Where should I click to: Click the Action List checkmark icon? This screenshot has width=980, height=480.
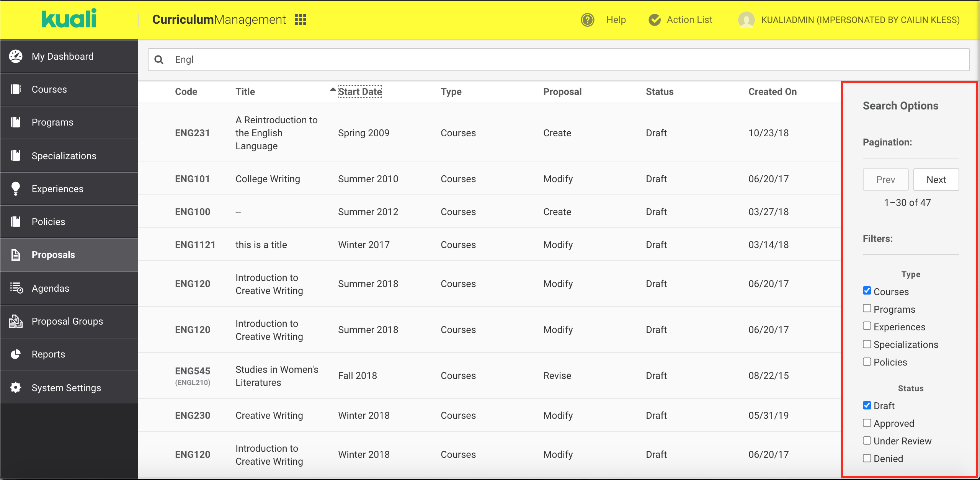[x=655, y=20]
